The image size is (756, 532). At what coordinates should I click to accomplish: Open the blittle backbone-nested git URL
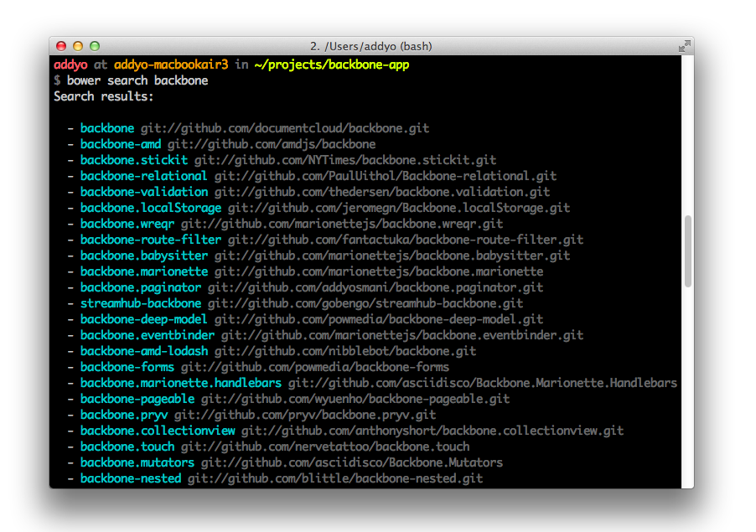(x=334, y=478)
